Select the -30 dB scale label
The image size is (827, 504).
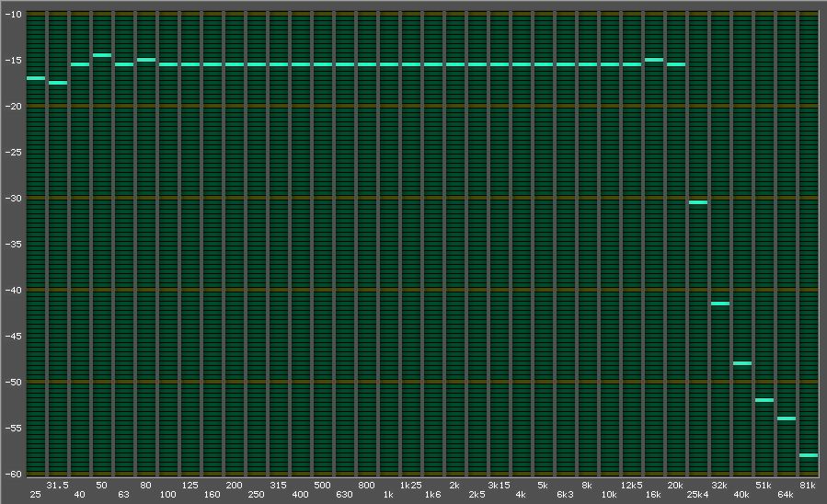pyautogui.click(x=13, y=199)
